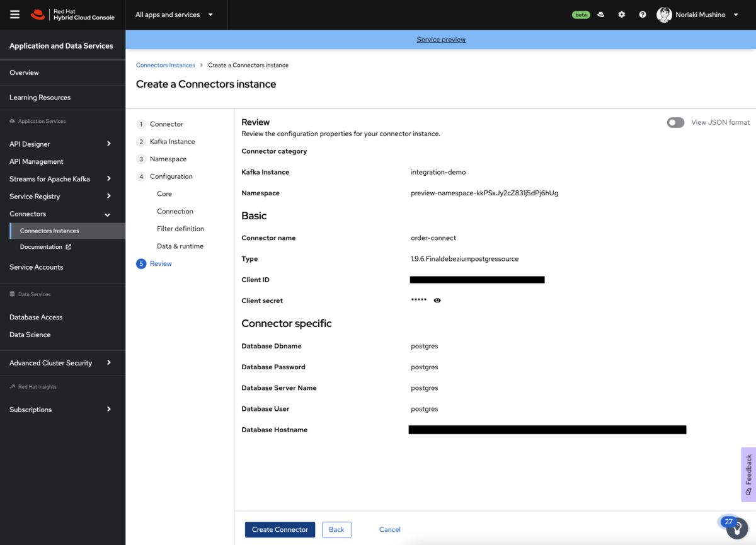
Task: Open Documentation external link
Action: click(x=45, y=247)
